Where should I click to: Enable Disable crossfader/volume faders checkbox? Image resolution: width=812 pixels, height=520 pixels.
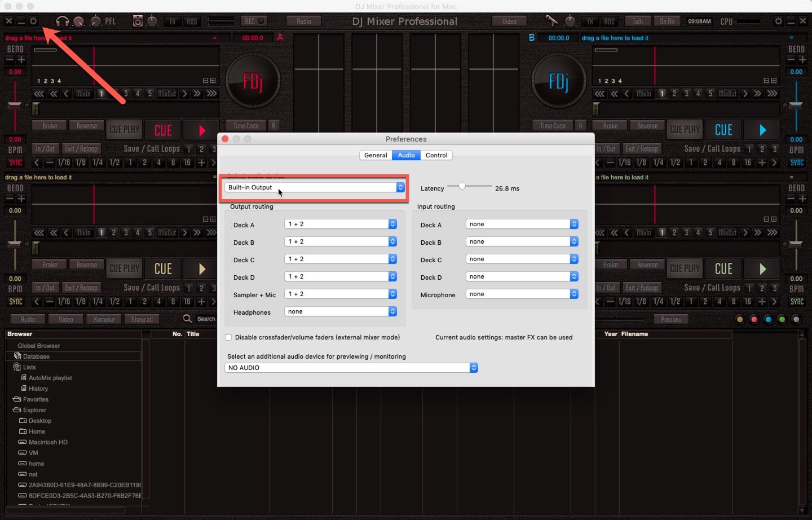coord(228,337)
